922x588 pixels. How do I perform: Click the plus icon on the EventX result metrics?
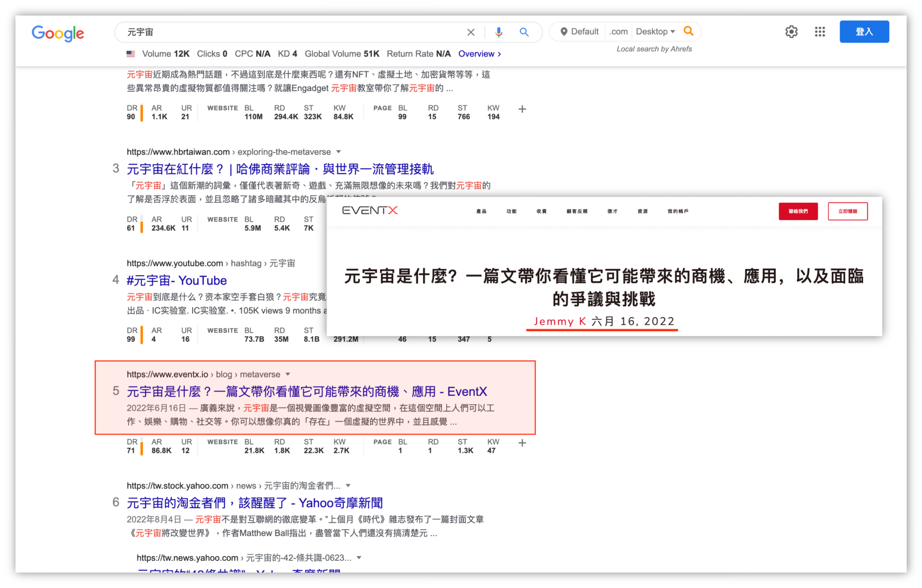522,443
